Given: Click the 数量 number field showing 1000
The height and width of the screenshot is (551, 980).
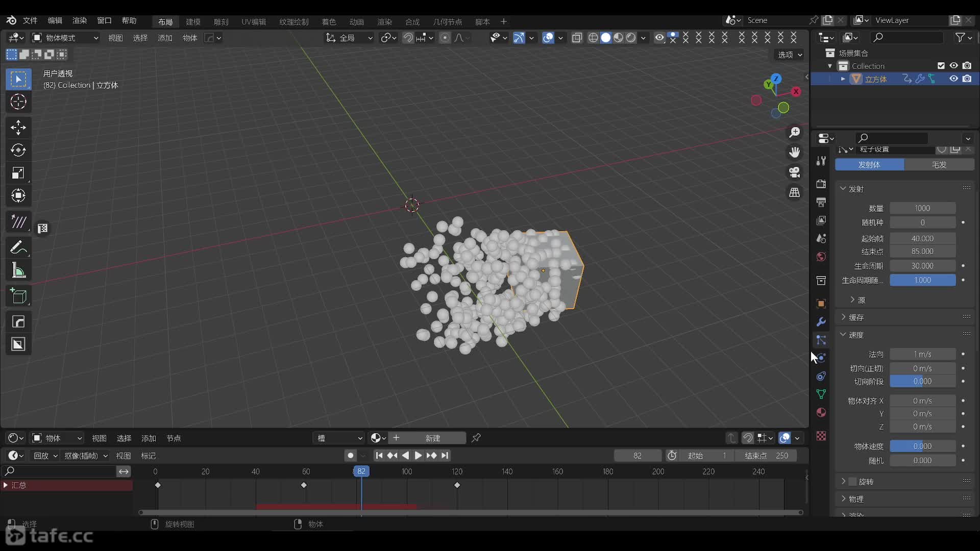Looking at the screenshot, I should pyautogui.click(x=922, y=208).
